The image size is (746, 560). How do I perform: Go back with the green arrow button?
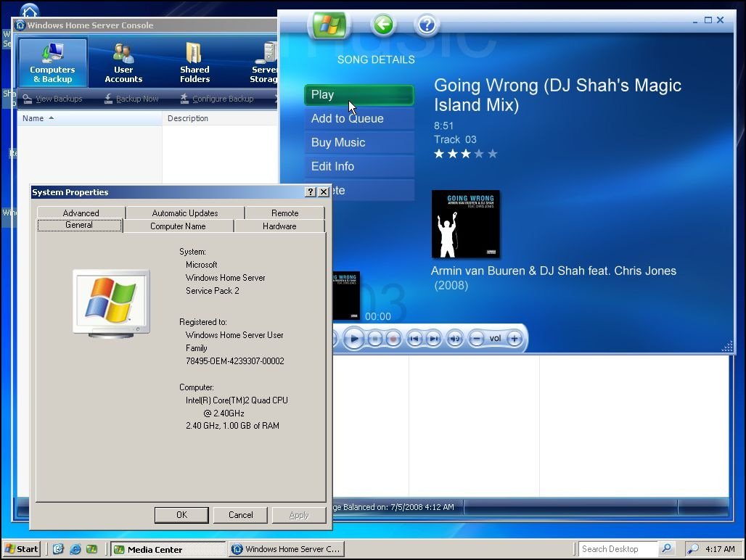(x=383, y=24)
